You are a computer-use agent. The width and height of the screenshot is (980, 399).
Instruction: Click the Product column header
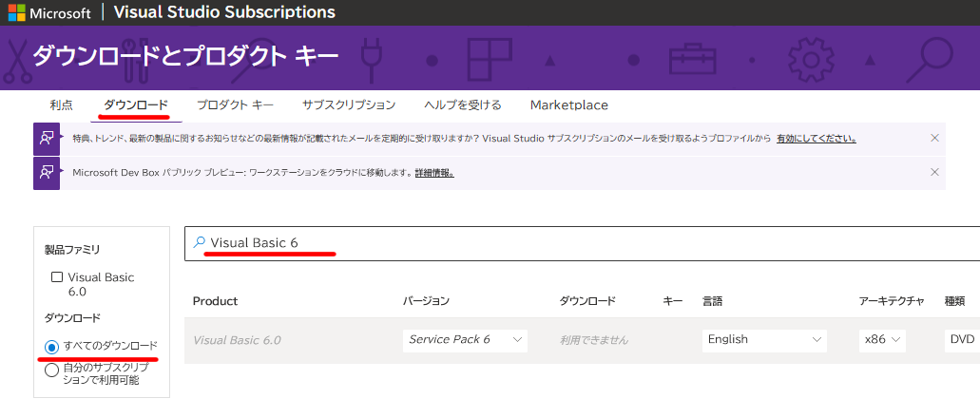click(x=215, y=301)
